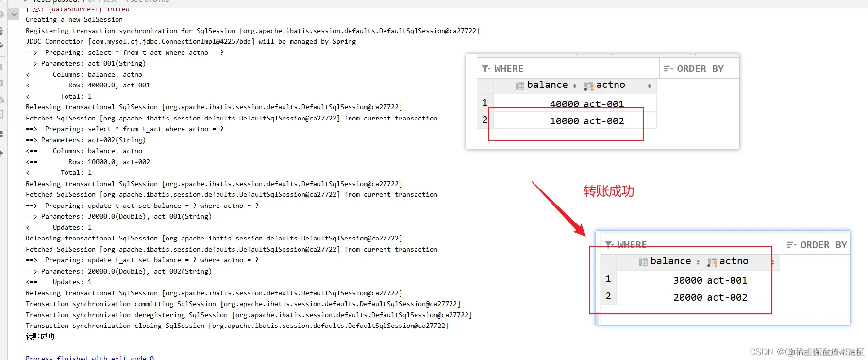Viewport: 868px width, 360px height.
Task: Select row number 2 of the 10000 balance row
Action: [485, 120]
